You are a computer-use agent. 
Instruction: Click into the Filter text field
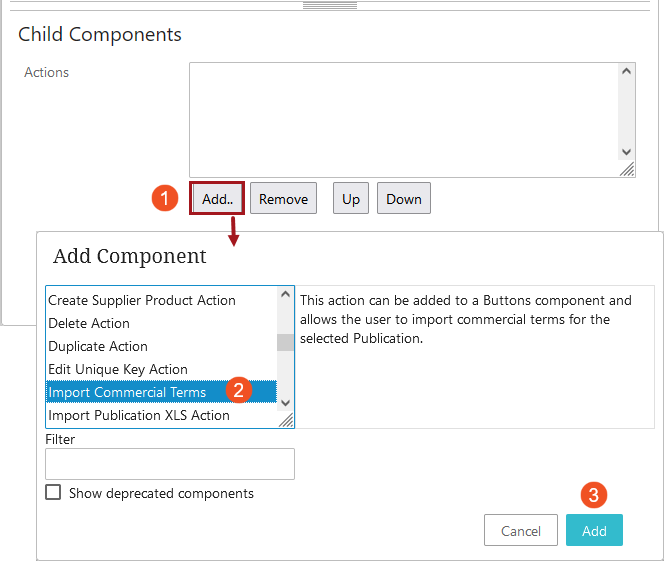(170, 464)
